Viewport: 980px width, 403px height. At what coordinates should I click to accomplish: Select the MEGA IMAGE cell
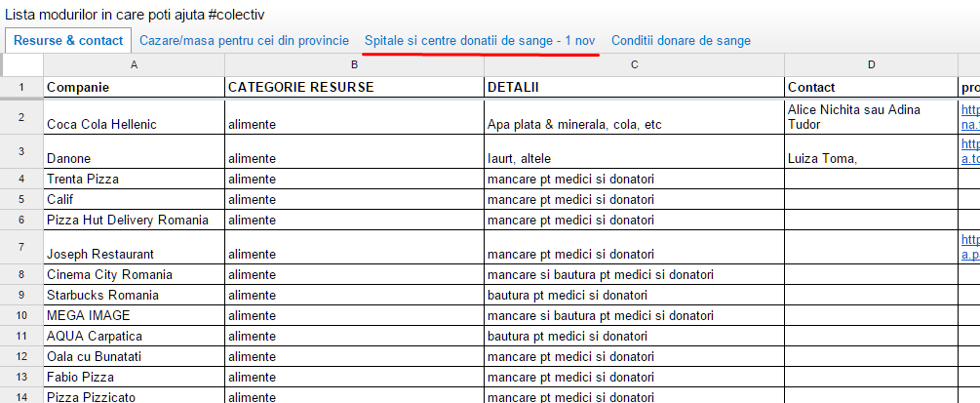(134, 315)
